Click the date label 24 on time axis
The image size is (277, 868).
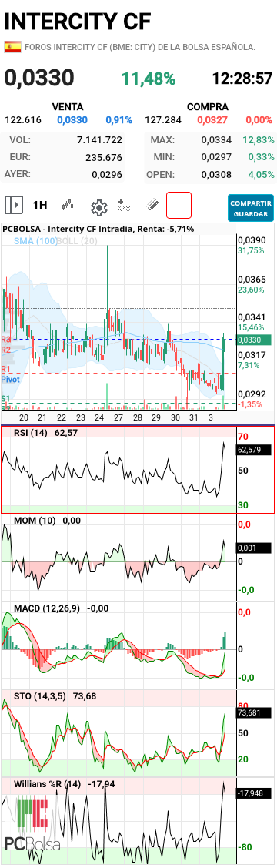pyautogui.click(x=99, y=417)
